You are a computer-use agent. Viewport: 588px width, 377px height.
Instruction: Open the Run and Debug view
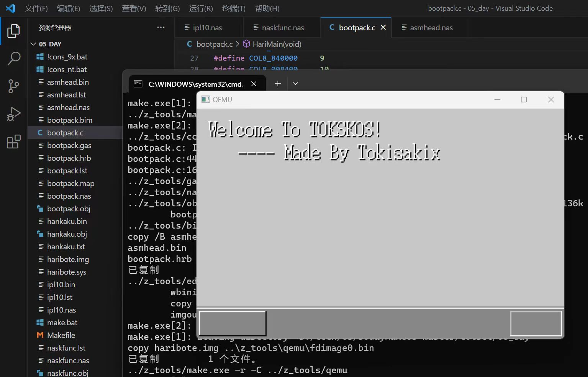pyautogui.click(x=14, y=114)
